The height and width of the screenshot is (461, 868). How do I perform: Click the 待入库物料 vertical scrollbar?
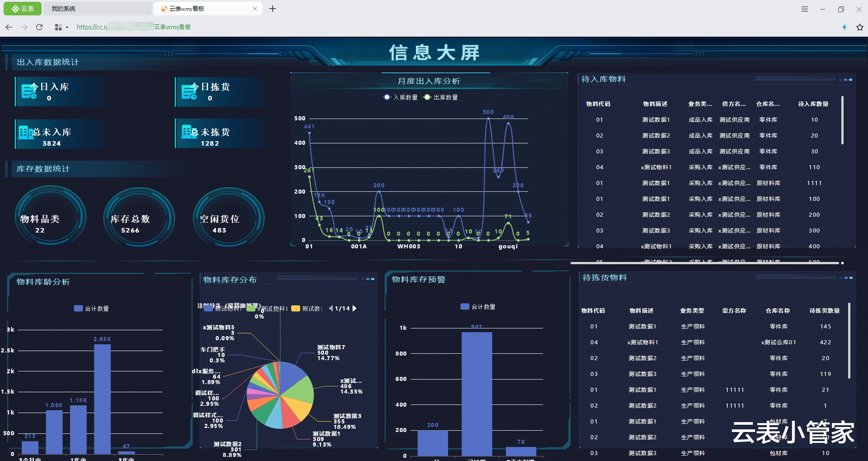coord(842,120)
